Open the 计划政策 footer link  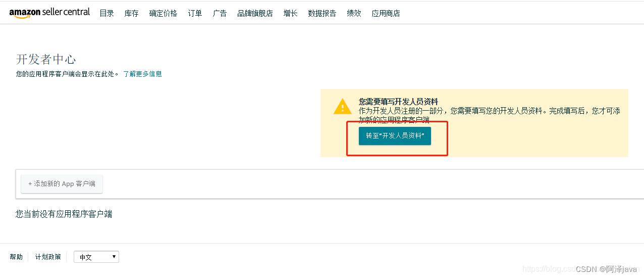pyautogui.click(x=48, y=257)
